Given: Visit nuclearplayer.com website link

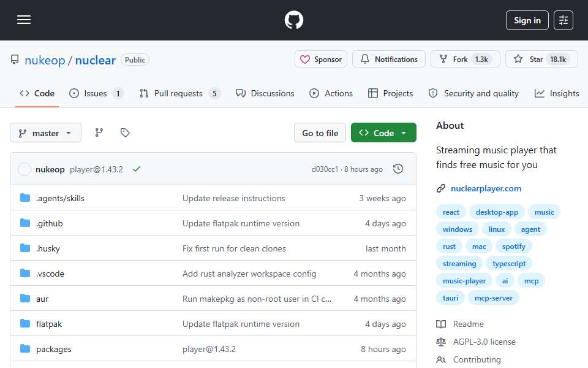Looking at the screenshot, I should click(486, 188).
